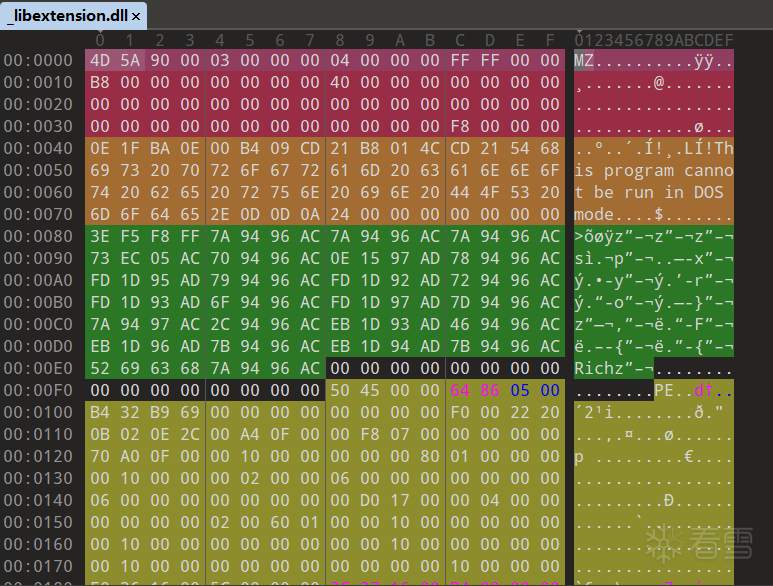Click the 0123456789ABCDEF ASCII column header
The image size is (773, 586).
(x=654, y=40)
